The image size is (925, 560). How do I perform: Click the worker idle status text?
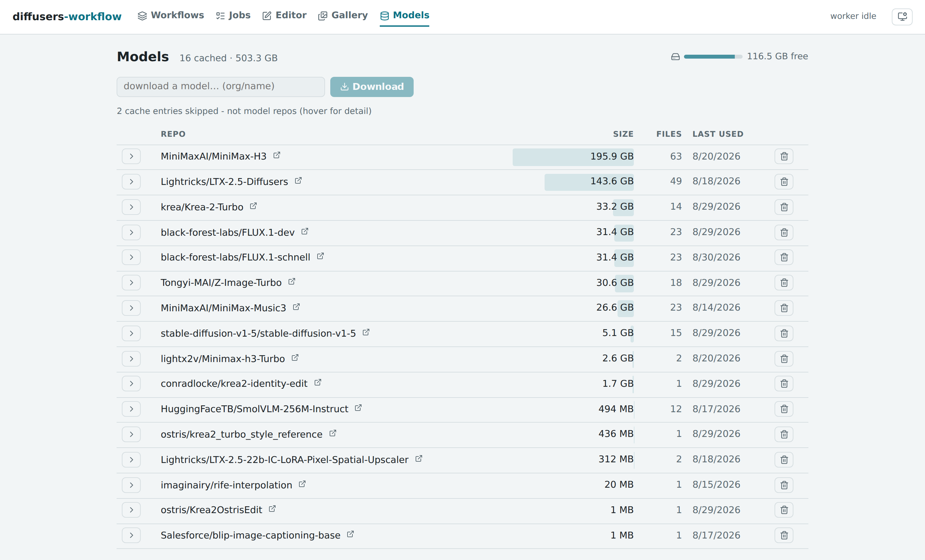point(853,16)
